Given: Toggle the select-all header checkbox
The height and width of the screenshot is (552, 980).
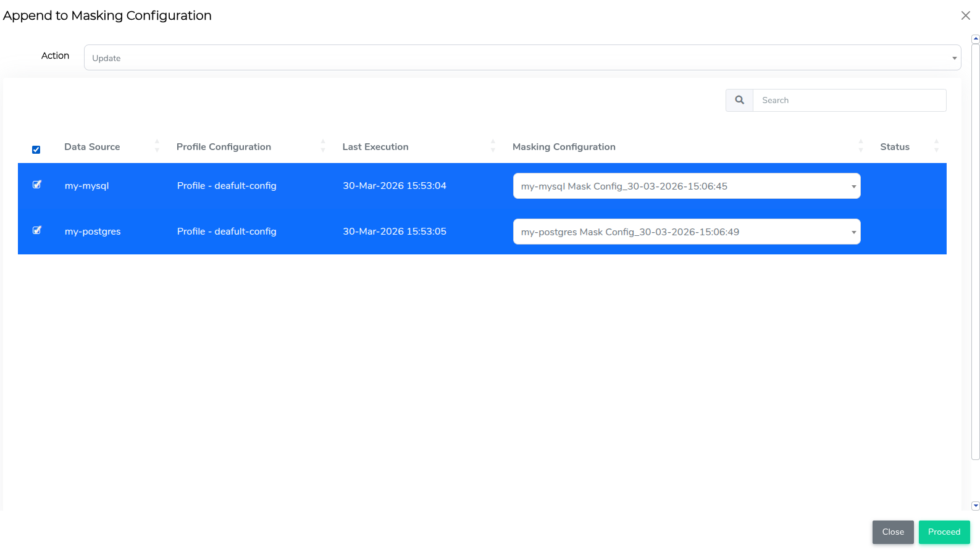Looking at the screenshot, I should click(x=36, y=149).
